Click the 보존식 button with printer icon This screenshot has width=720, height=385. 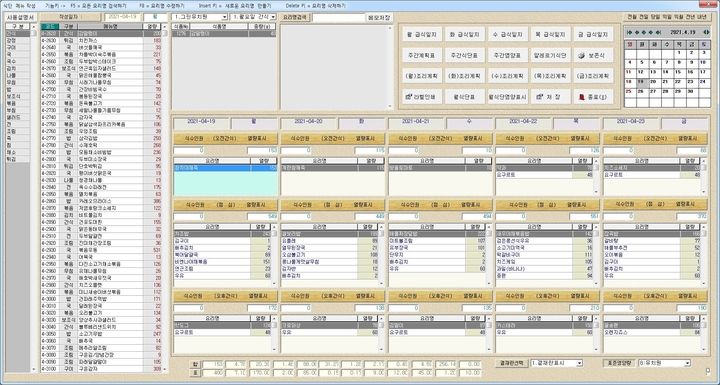593,55
